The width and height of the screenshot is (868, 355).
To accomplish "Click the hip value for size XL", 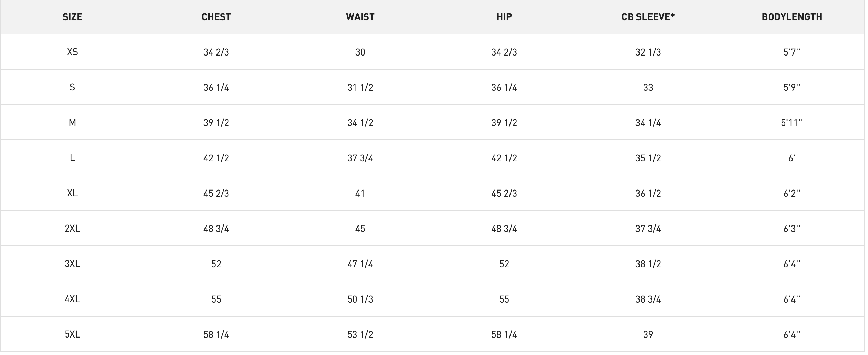I will (x=504, y=193).
